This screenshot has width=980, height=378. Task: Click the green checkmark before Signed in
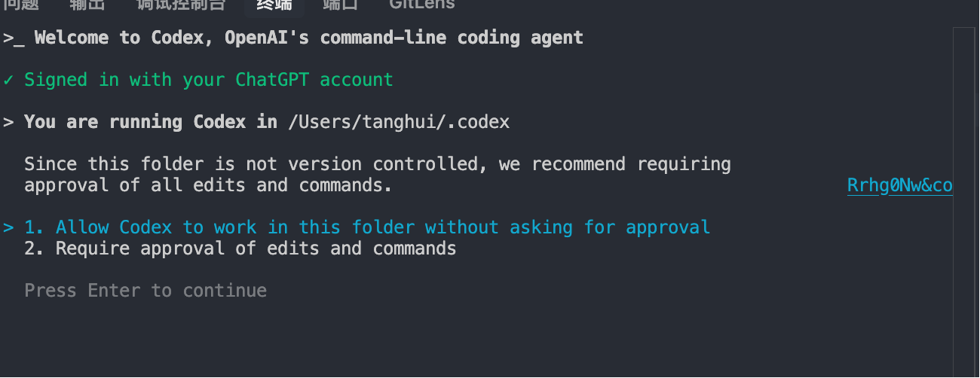coord(8,80)
